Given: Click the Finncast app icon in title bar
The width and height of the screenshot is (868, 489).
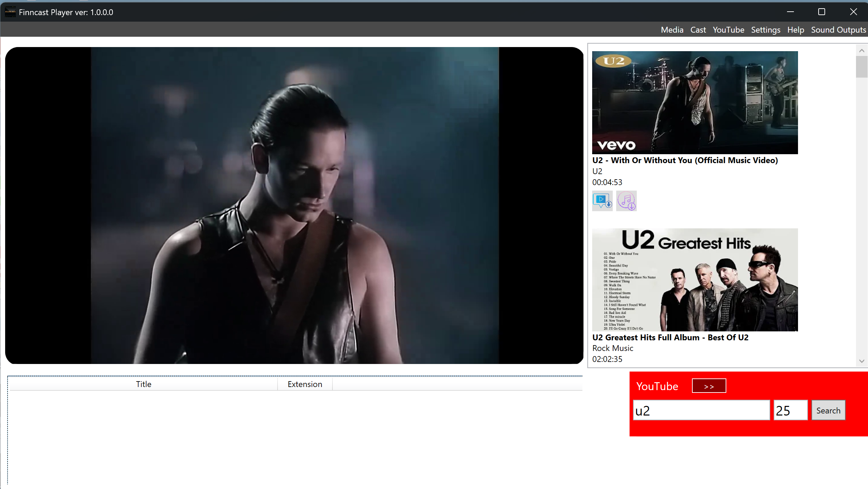Looking at the screenshot, I should 10,12.
